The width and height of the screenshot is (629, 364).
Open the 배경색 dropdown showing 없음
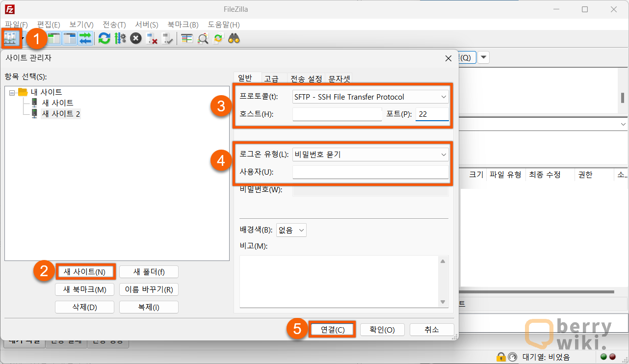pyautogui.click(x=291, y=230)
